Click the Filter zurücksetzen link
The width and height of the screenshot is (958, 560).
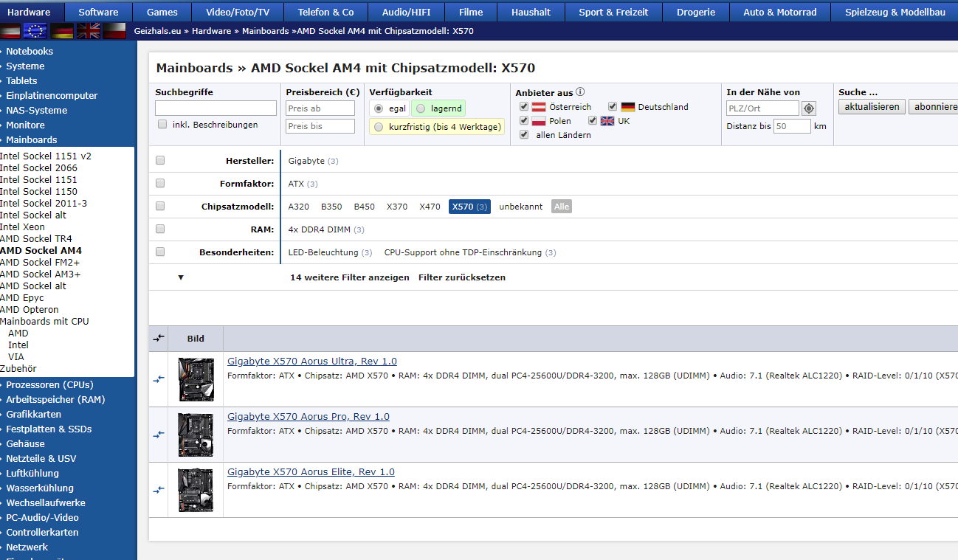(x=462, y=277)
